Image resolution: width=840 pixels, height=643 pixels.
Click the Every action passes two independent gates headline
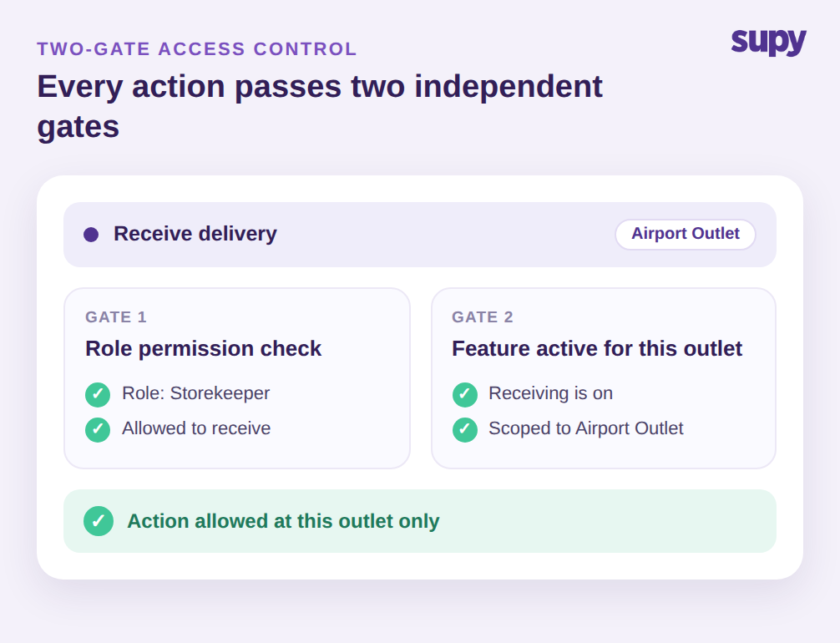(320, 107)
